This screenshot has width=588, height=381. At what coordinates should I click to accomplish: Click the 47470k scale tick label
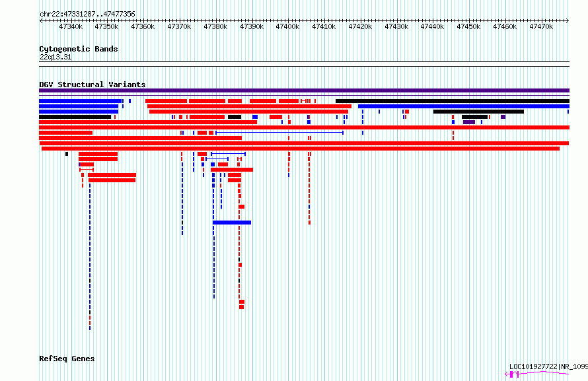pos(542,26)
